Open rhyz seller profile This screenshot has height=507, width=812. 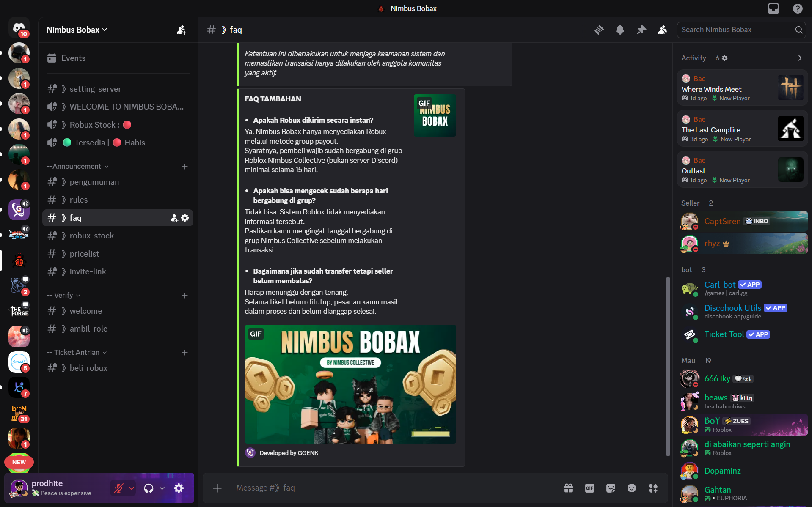pyautogui.click(x=743, y=244)
